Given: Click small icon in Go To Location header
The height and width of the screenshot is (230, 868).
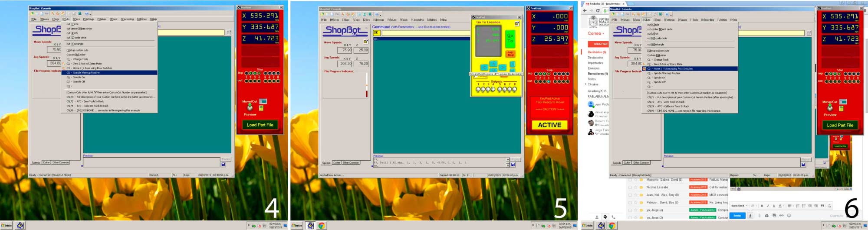Looking at the screenshot, I should click(517, 23).
